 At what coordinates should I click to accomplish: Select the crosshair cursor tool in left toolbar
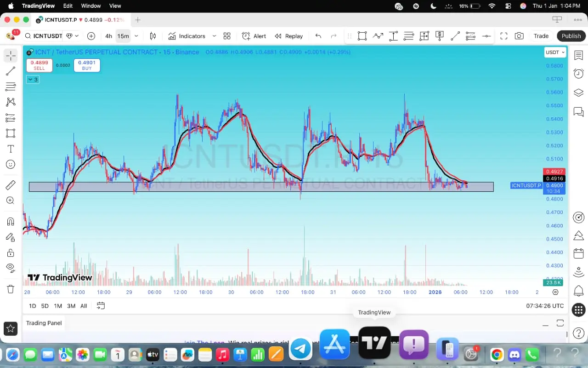click(11, 56)
